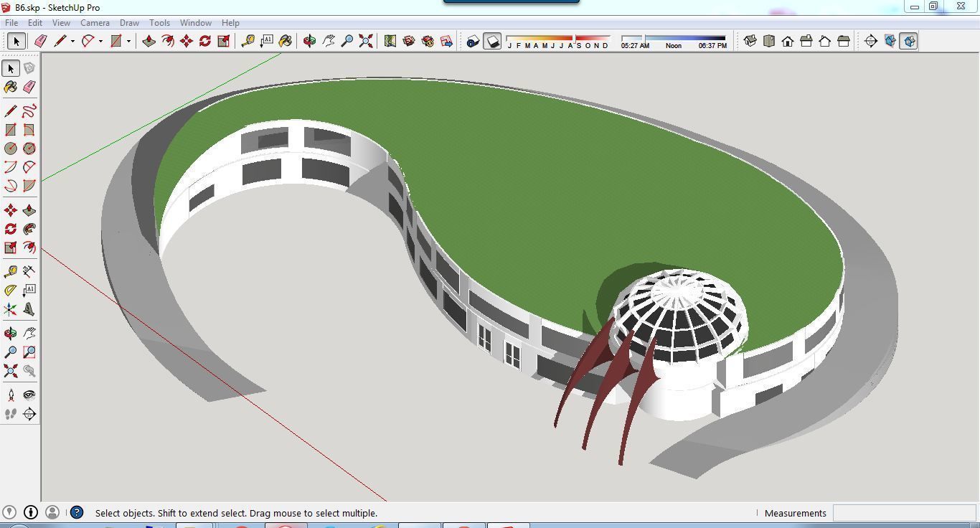Expand the Rectangle shape tool dropdown
The image size is (980, 528).
coord(128,42)
